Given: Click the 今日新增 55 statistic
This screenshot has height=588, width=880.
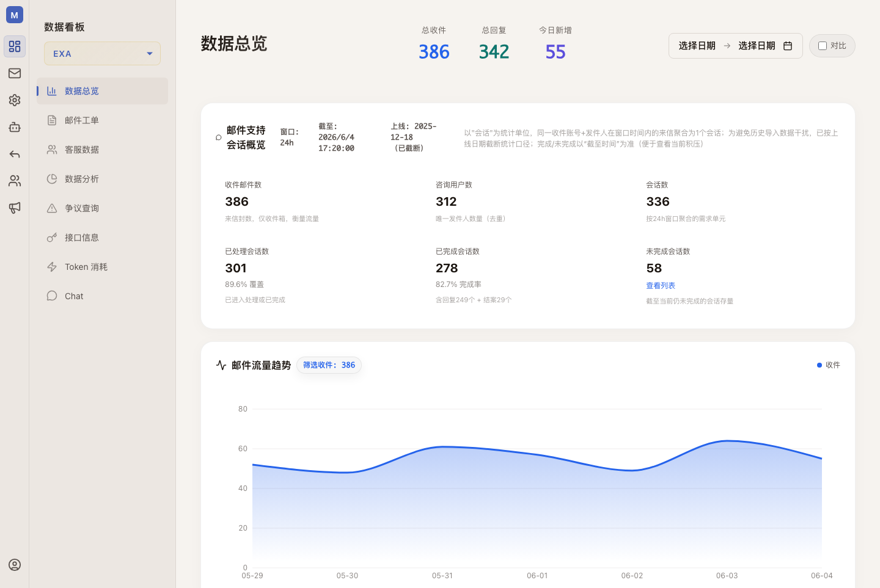Looking at the screenshot, I should pos(555,44).
